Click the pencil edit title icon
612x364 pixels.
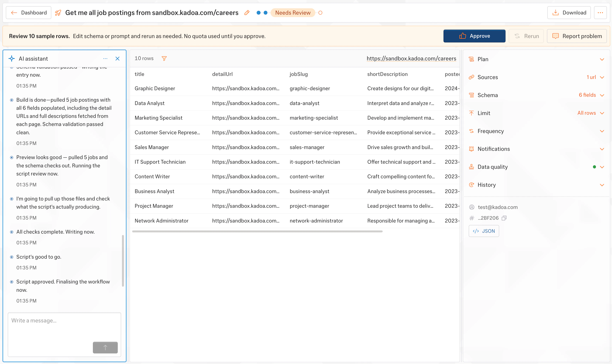247,13
